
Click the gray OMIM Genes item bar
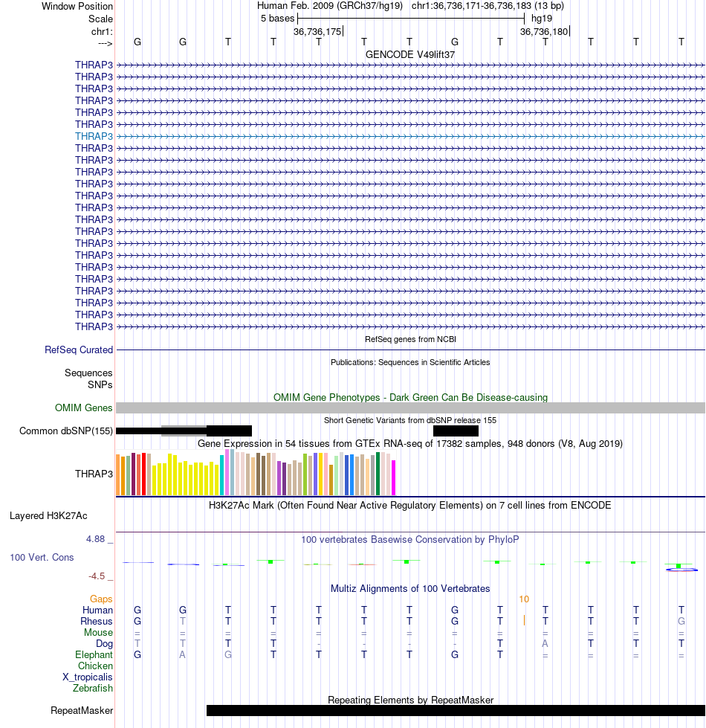point(410,408)
